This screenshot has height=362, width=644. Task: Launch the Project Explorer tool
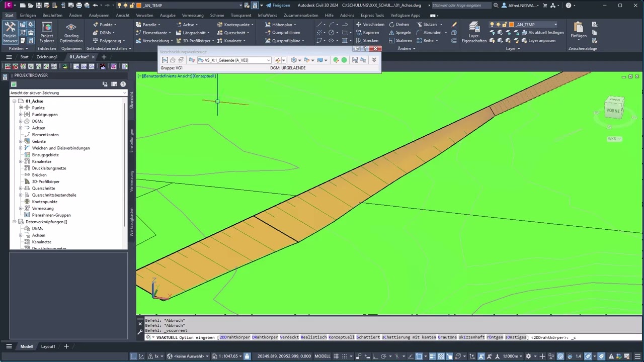pos(47,33)
